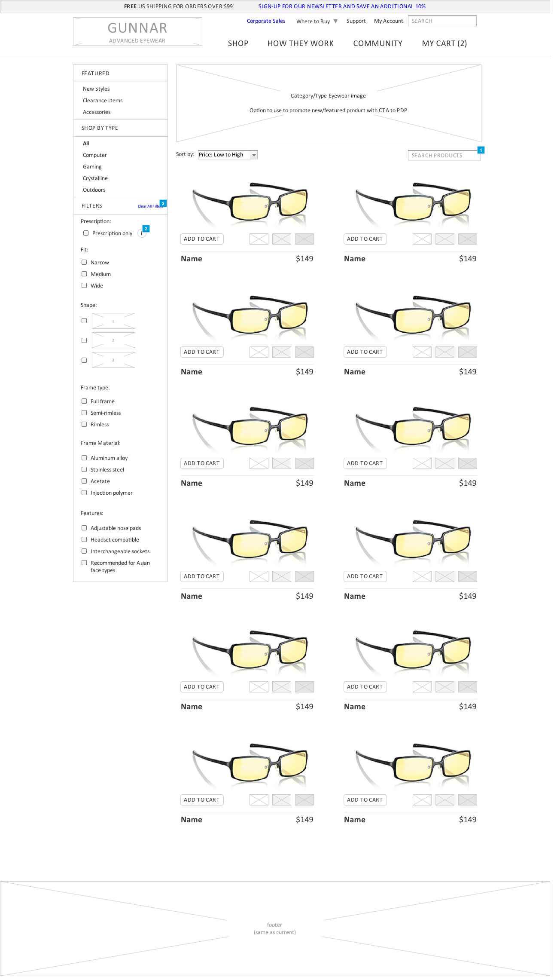This screenshot has height=980, width=554.
Task: Check the Semi-rimless filter
Action: 84,413
